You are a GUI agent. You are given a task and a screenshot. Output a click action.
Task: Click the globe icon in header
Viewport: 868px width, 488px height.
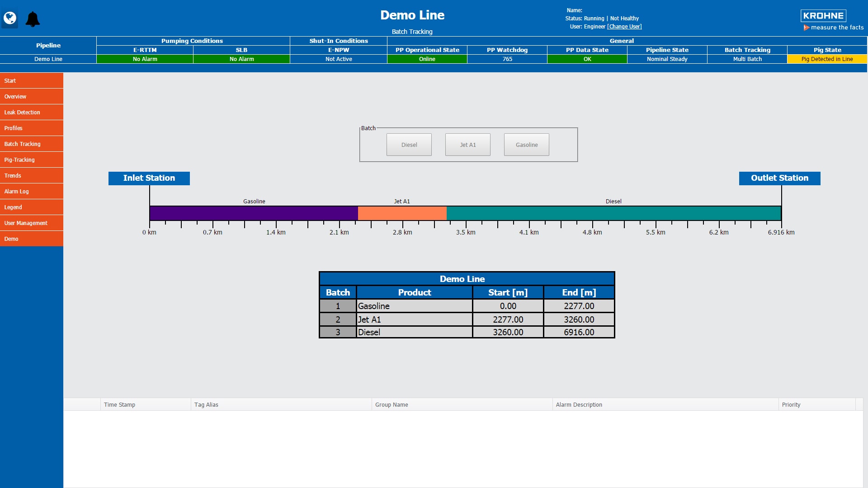tap(9, 19)
